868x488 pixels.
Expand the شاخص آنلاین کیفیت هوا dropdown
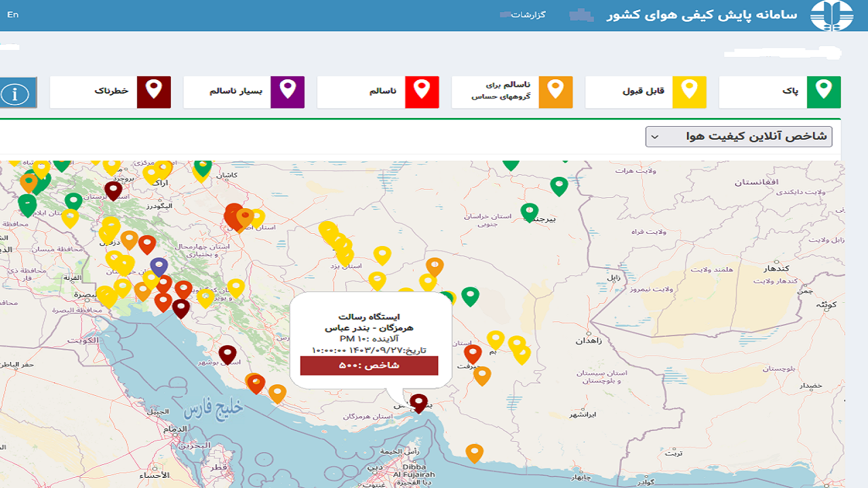coord(739,136)
